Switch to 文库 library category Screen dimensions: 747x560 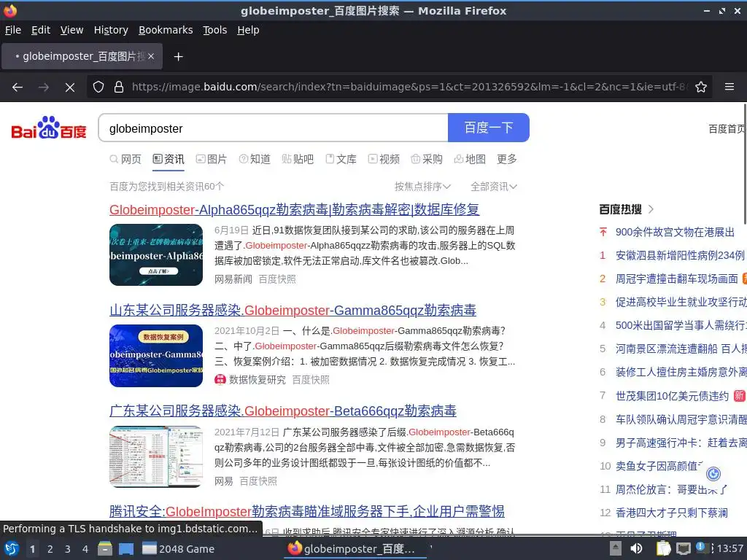(x=341, y=159)
